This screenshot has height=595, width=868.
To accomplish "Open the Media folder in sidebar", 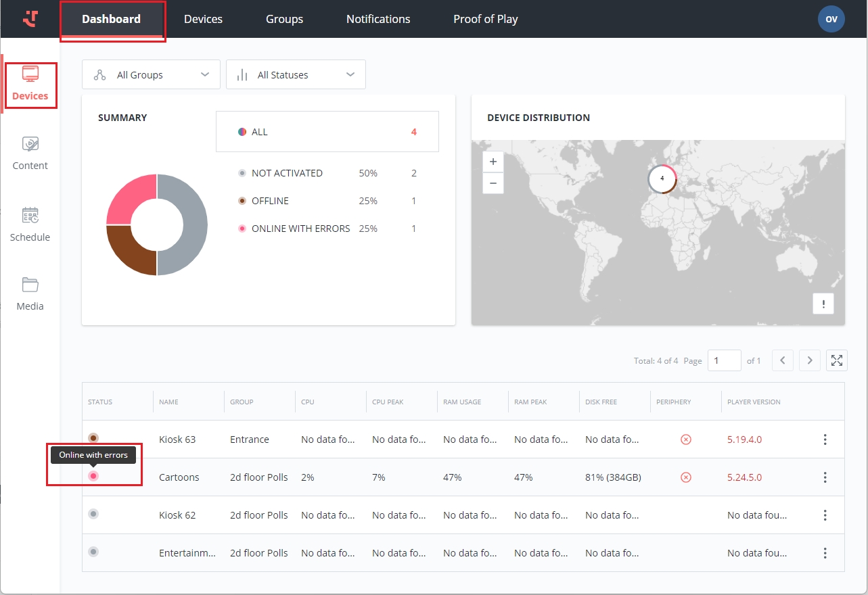I will coord(30,293).
